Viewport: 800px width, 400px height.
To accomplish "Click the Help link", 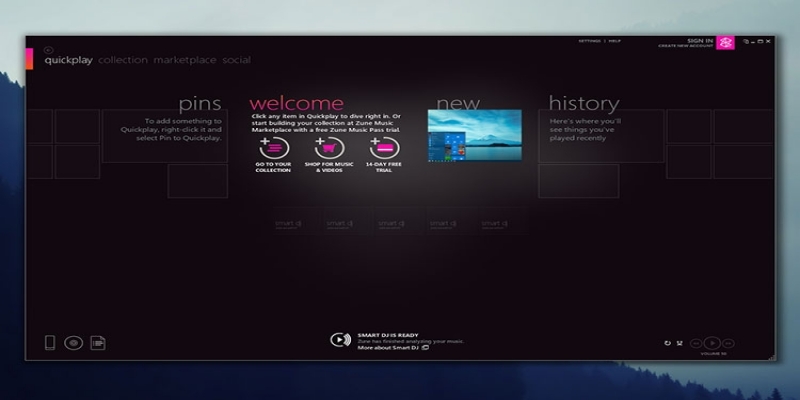I will pyautogui.click(x=615, y=41).
